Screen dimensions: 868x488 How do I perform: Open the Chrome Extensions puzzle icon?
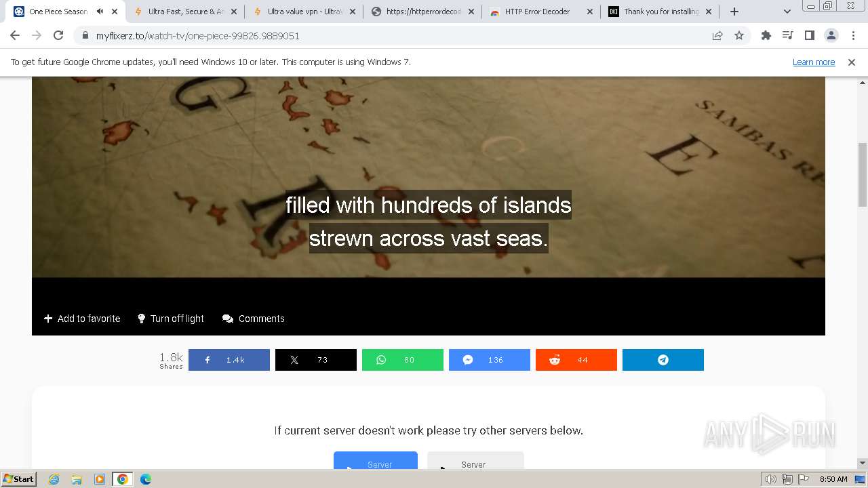[766, 36]
